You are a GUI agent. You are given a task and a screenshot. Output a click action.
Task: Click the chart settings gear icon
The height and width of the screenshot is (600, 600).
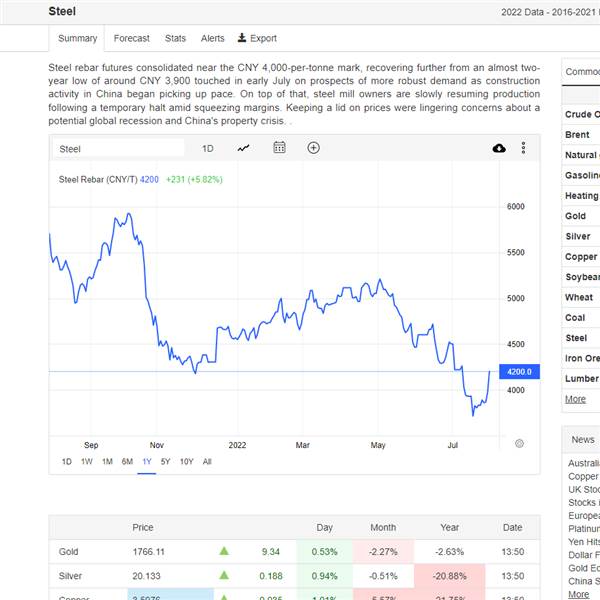click(519, 443)
